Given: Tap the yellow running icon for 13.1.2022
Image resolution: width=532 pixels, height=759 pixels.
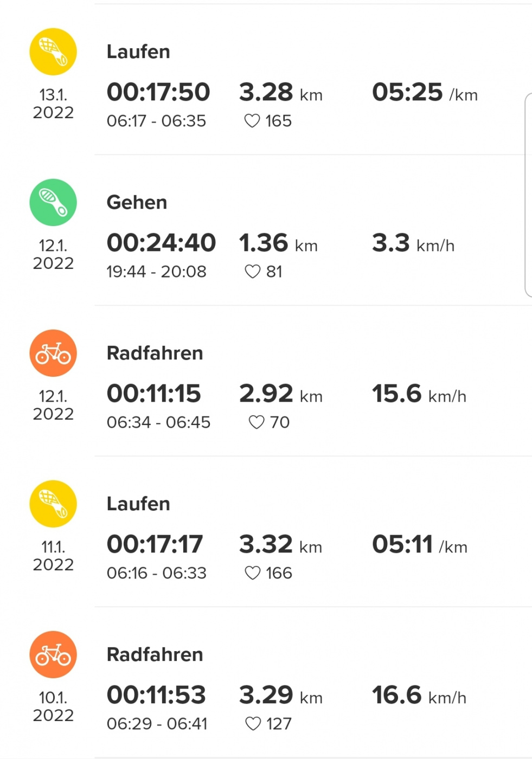Looking at the screenshot, I should click(53, 52).
